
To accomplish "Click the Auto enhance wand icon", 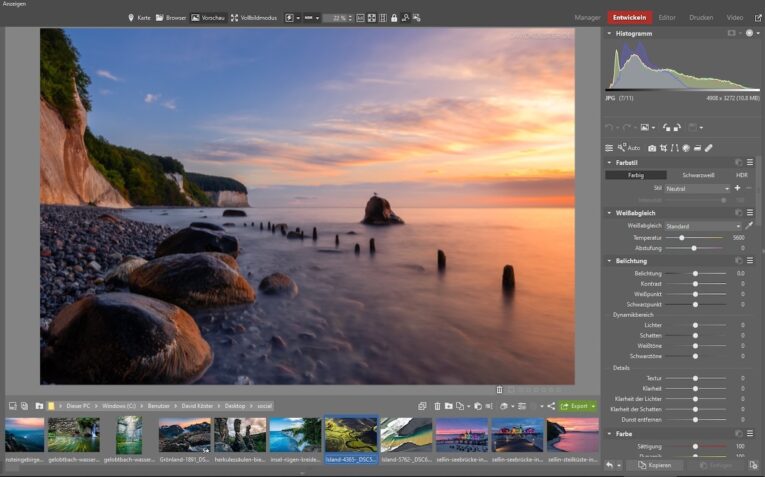I will point(622,148).
